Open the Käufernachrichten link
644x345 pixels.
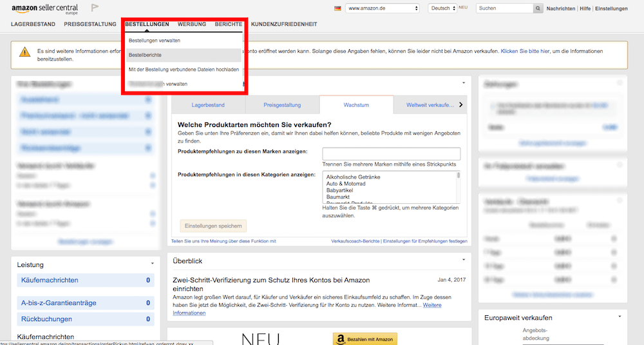pyautogui.click(x=50, y=280)
